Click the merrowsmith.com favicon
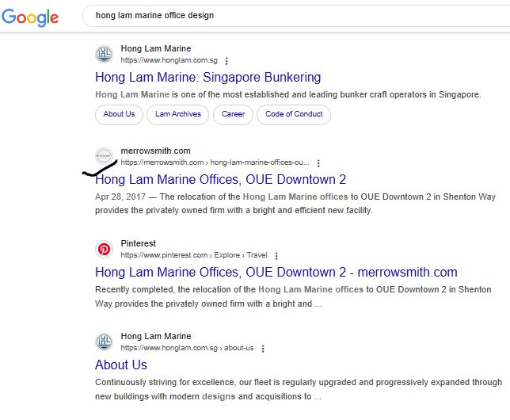This screenshot has width=510, height=420. [104, 156]
